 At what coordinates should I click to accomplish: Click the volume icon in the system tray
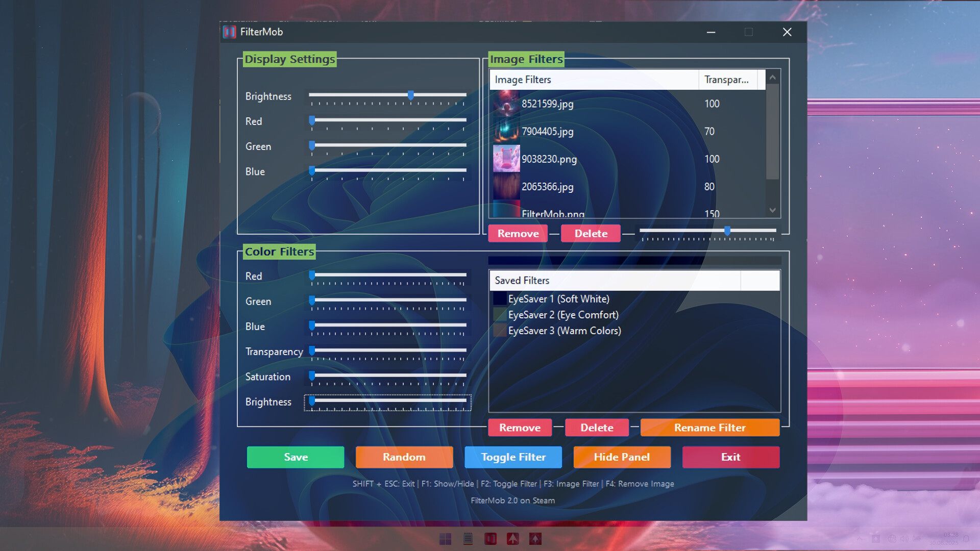point(904,539)
